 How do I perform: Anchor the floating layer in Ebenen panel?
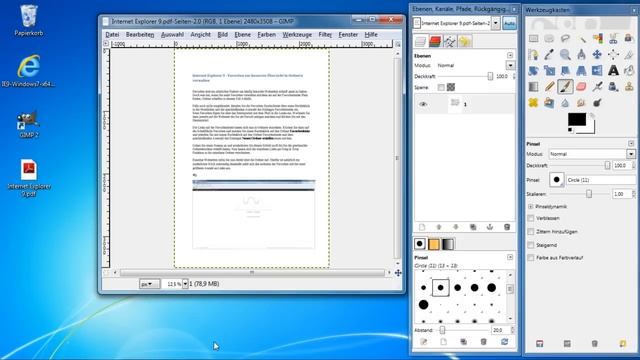(490, 227)
